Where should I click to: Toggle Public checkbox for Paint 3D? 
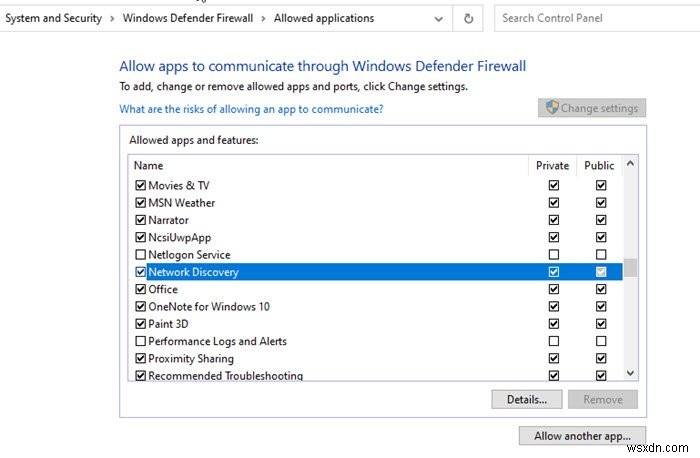601,324
